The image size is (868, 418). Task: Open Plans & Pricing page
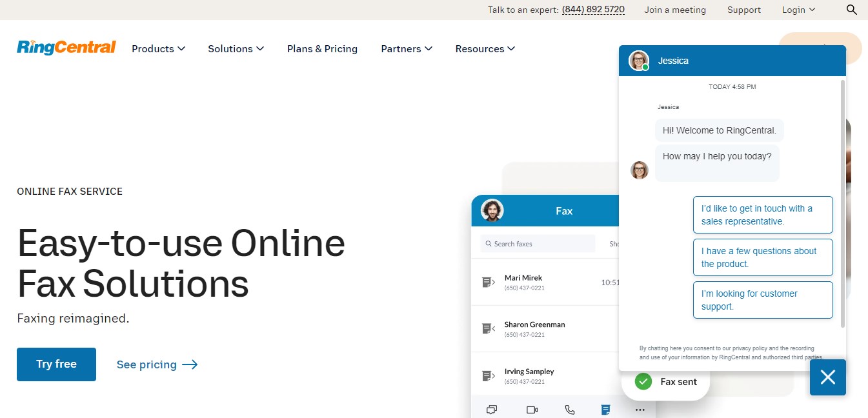click(x=322, y=48)
